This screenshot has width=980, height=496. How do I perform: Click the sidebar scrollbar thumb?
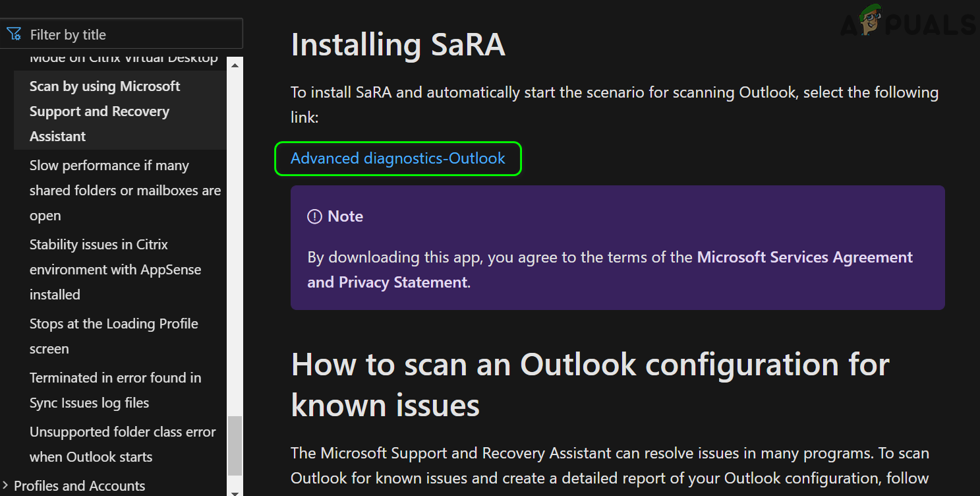[x=235, y=445]
